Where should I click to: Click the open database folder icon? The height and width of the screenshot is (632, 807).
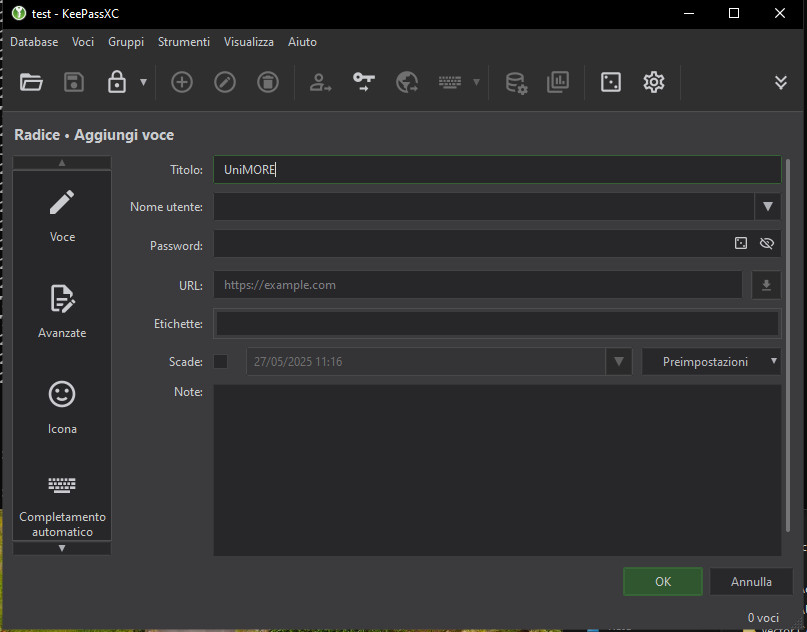31,83
